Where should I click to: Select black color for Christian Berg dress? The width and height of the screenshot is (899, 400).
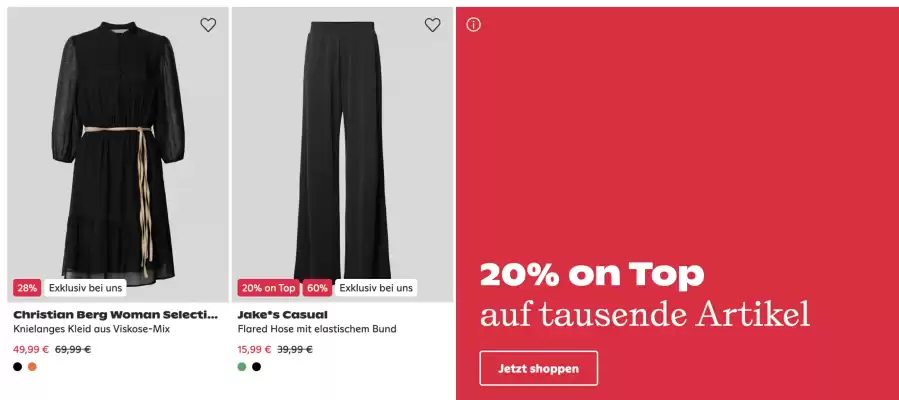18,367
